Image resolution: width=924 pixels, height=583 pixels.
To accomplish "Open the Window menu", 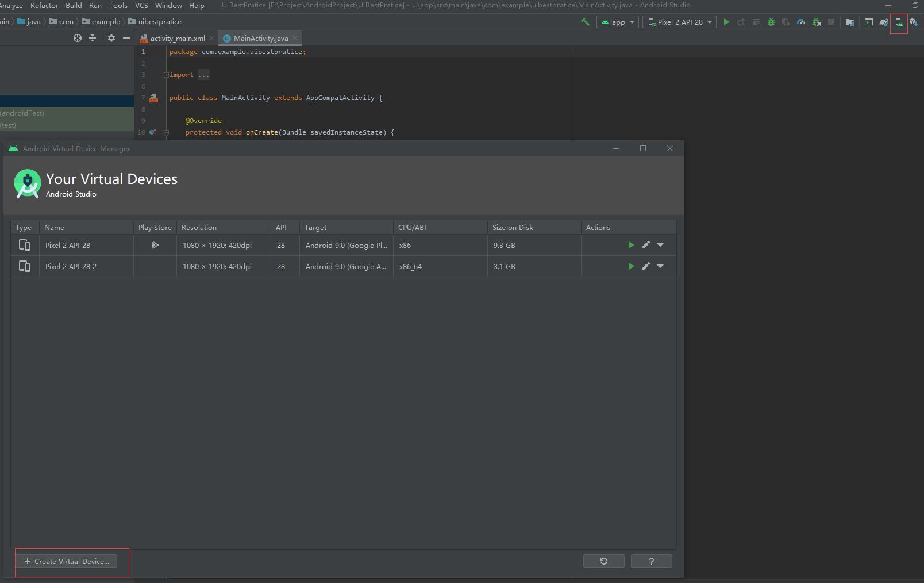I will (x=168, y=6).
